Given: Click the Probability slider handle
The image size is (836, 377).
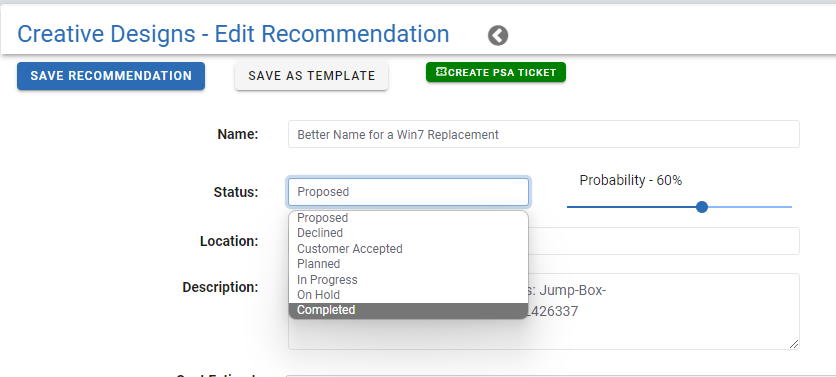Looking at the screenshot, I should (x=702, y=207).
